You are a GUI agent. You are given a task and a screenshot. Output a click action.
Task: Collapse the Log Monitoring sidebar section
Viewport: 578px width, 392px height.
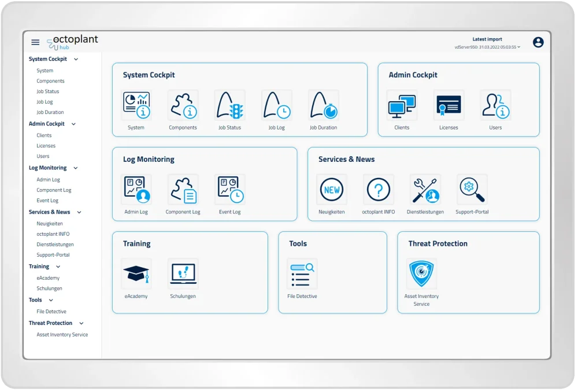coord(76,168)
